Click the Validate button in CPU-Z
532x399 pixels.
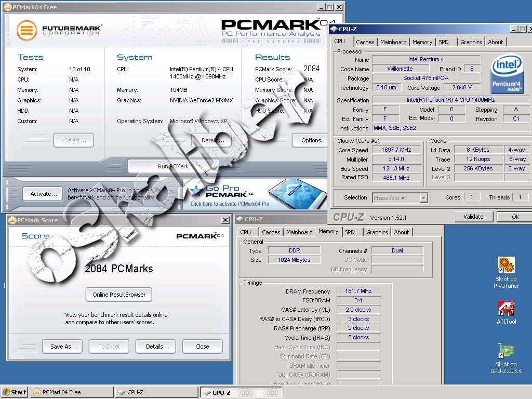pyautogui.click(x=473, y=217)
